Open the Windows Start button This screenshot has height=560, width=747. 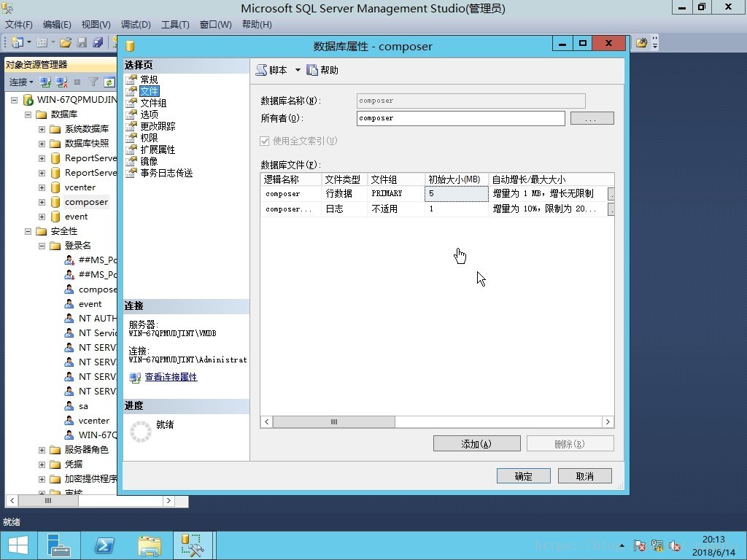click(18, 545)
